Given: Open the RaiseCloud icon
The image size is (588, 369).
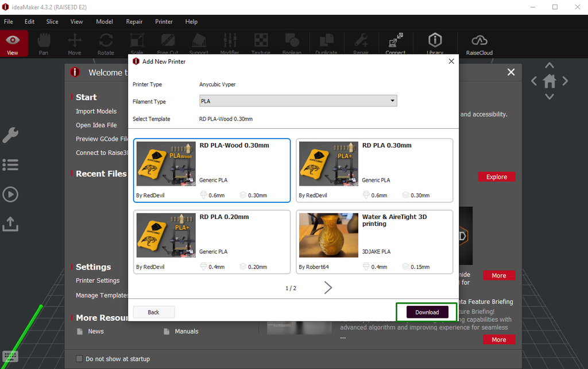Looking at the screenshot, I should coord(479,44).
